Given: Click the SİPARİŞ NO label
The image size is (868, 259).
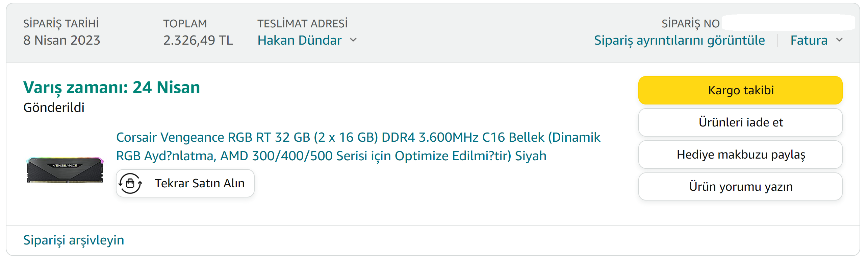Looking at the screenshot, I should coord(690,24).
